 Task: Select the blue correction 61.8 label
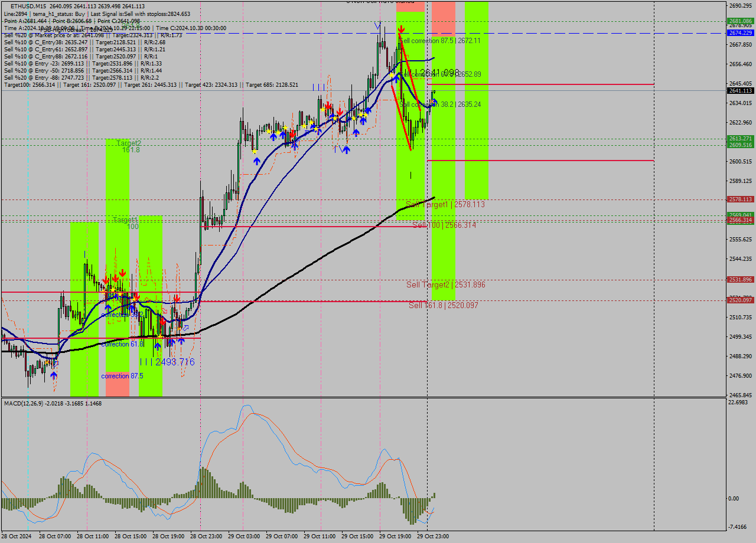click(x=122, y=344)
